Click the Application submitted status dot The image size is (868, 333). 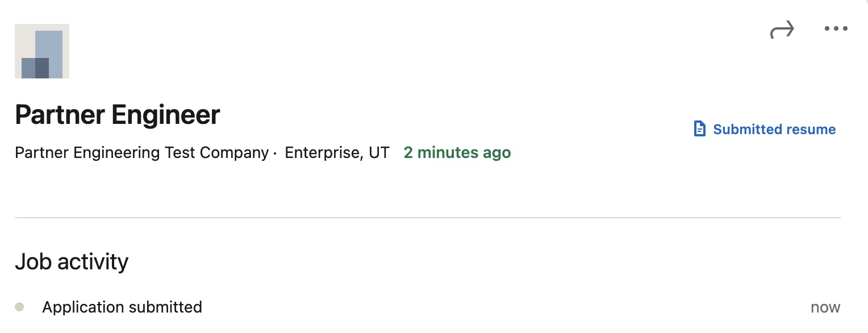pos(21,307)
